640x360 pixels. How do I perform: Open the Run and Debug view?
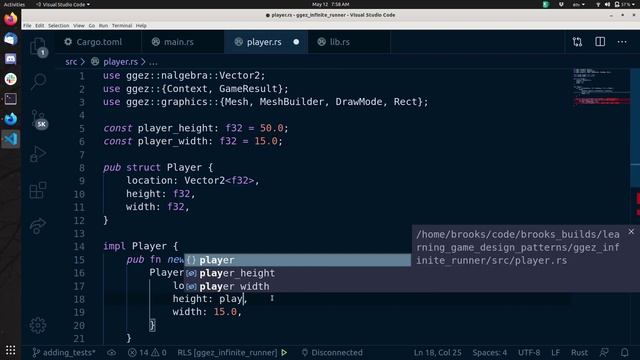coord(38,154)
